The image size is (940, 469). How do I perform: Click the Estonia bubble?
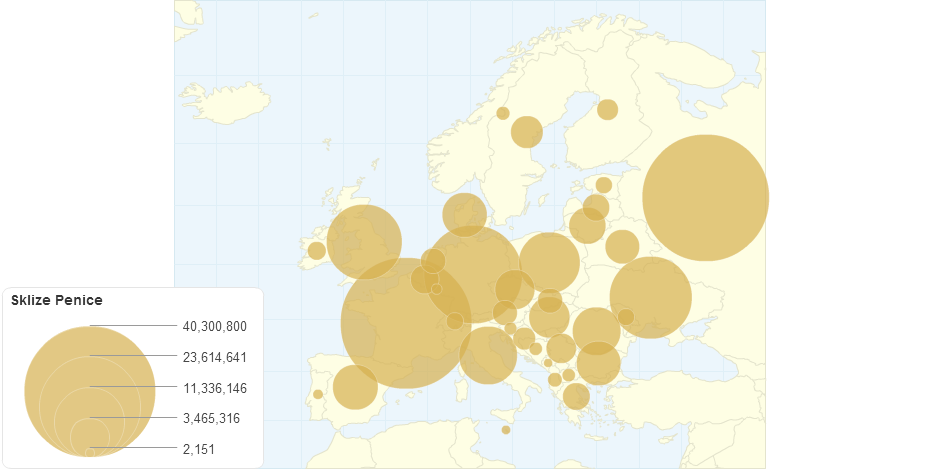click(x=604, y=185)
